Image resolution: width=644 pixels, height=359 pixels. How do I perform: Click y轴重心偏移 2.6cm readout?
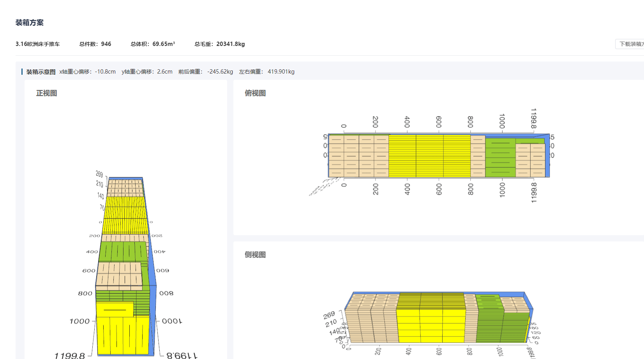click(147, 72)
